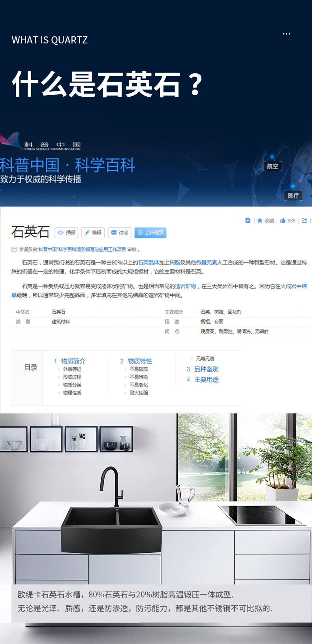Open the 造岩矿物 hyperlink
Image resolution: width=312 pixels, height=644 pixels.
click(x=185, y=286)
